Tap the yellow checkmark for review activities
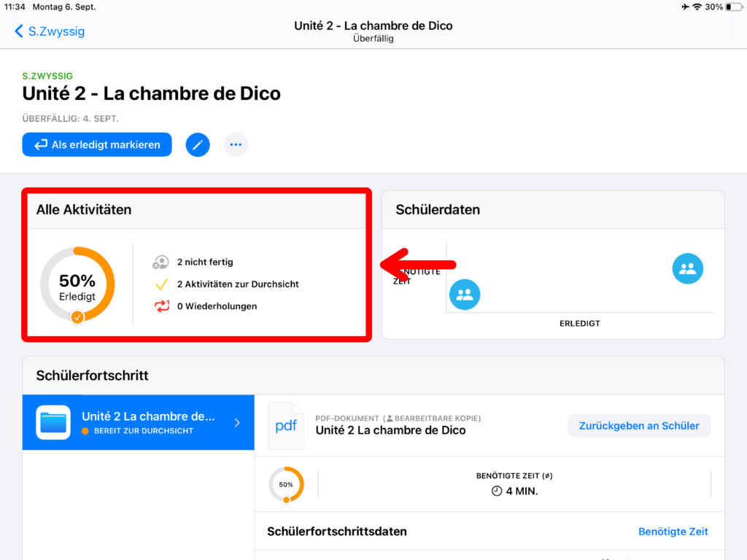747x560 pixels. tap(161, 284)
